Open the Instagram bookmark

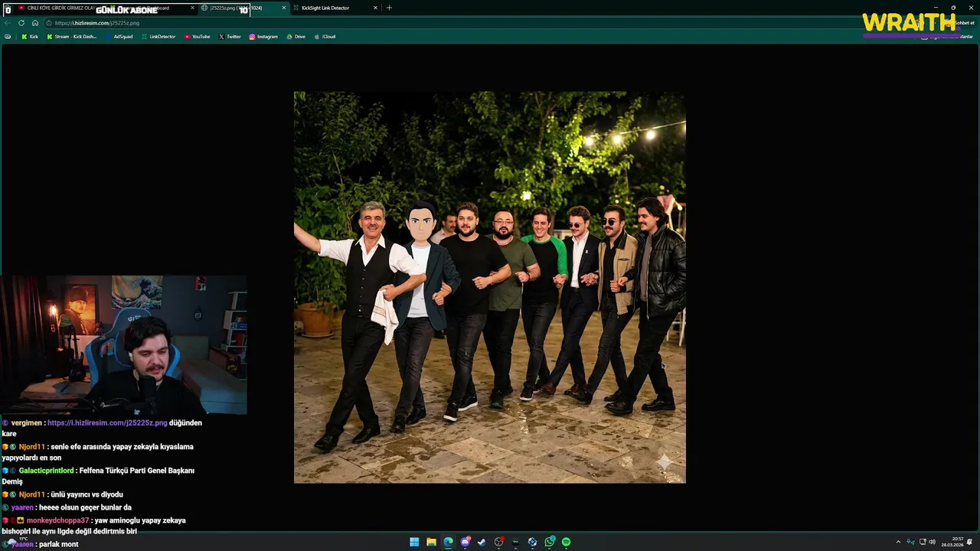point(263,36)
